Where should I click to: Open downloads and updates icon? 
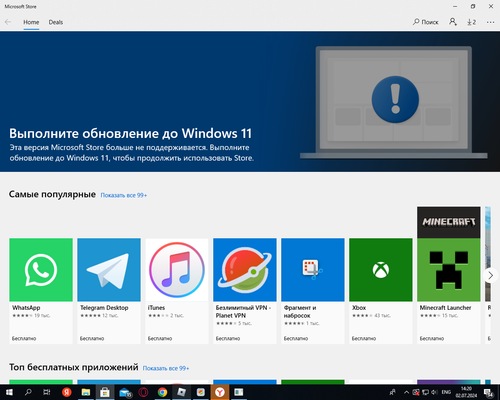coord(471,22)
